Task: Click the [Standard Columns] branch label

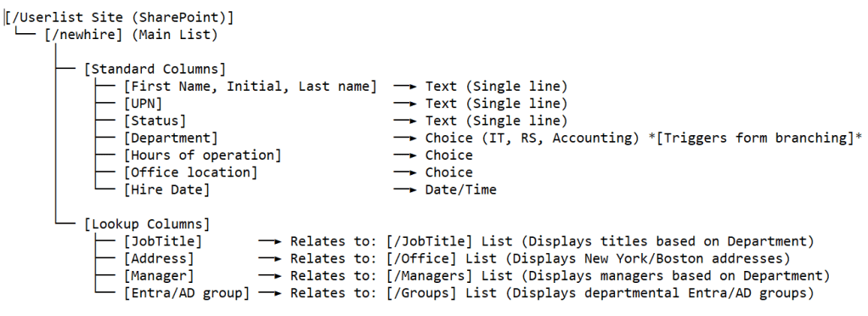Action: coord(155,69)
